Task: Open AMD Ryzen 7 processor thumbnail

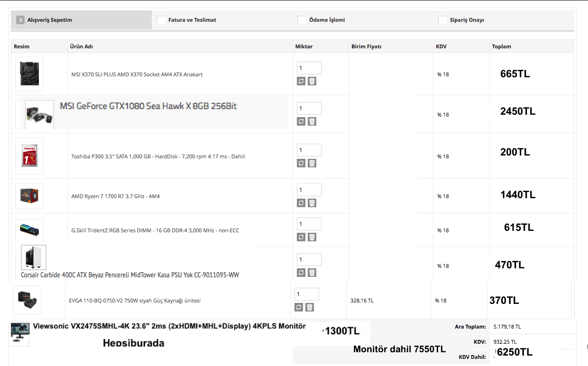Action: 29,196
